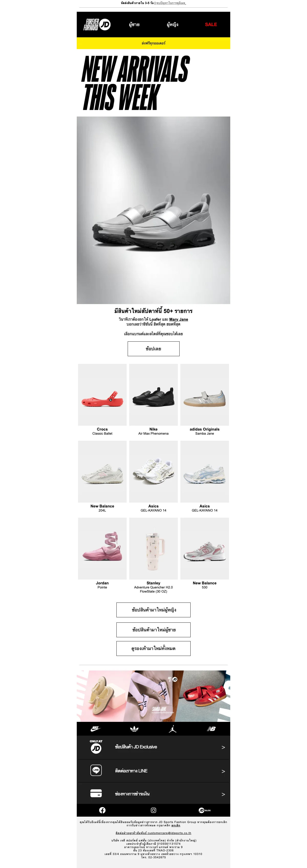Image resolution: width=307 pixels, height=868 pixels.
Task: Open the Nike brand logo
Action: coord(96,728)
